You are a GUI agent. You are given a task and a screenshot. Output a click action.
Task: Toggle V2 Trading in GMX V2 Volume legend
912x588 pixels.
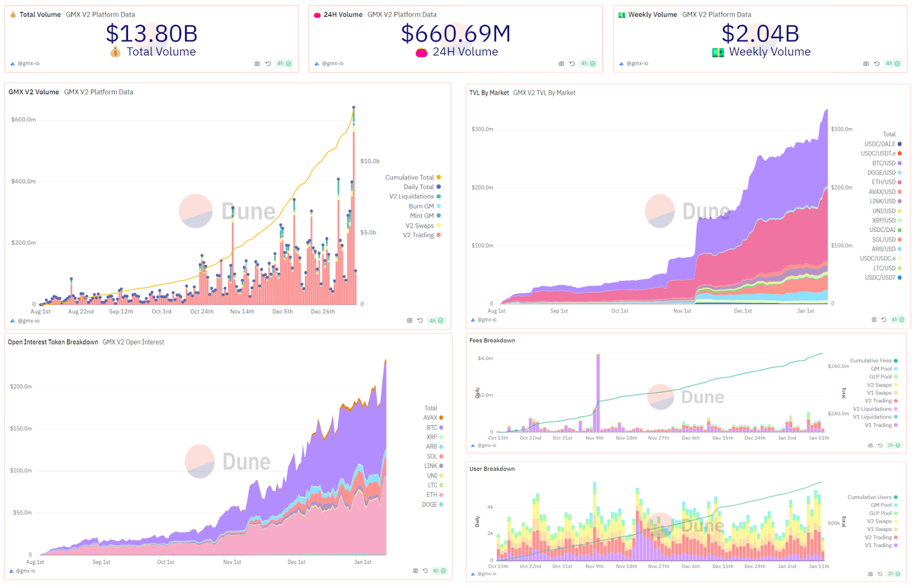click(422, 235)
